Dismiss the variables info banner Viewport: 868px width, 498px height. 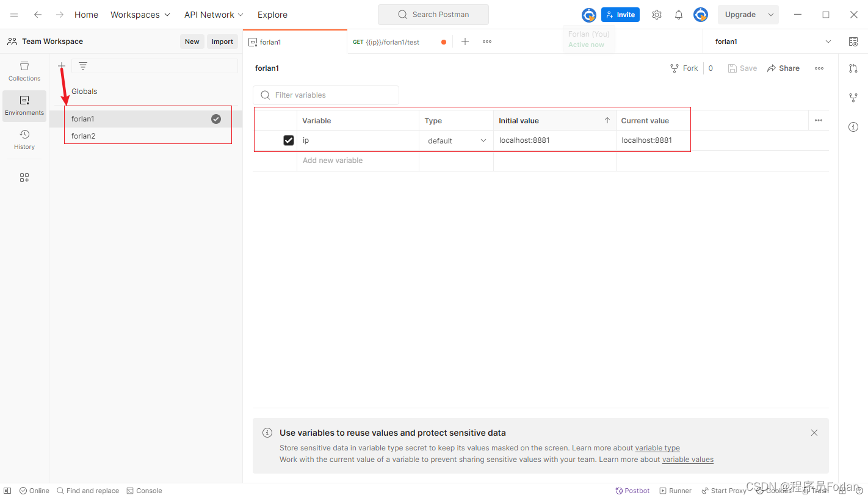coord(814,433)
